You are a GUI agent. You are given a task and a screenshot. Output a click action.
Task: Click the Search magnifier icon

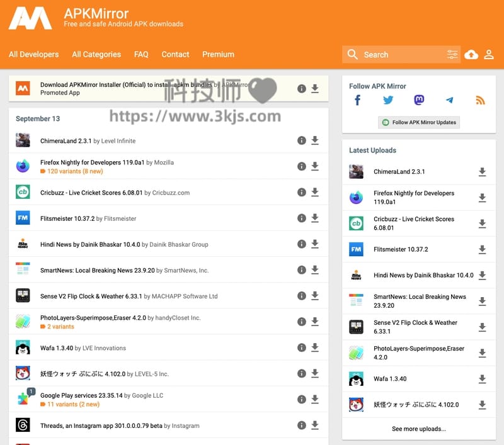pyautogui.click(x=352, y=54)
